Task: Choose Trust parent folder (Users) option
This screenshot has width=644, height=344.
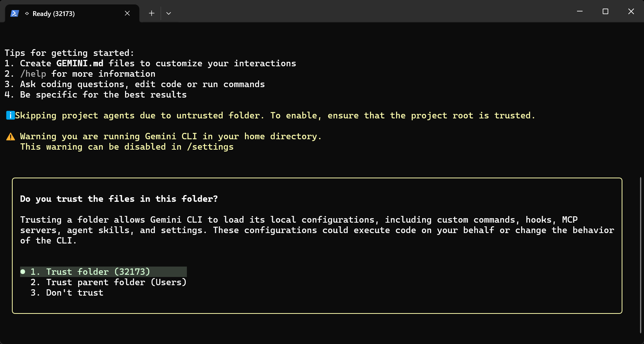Action: coord(108,282)
